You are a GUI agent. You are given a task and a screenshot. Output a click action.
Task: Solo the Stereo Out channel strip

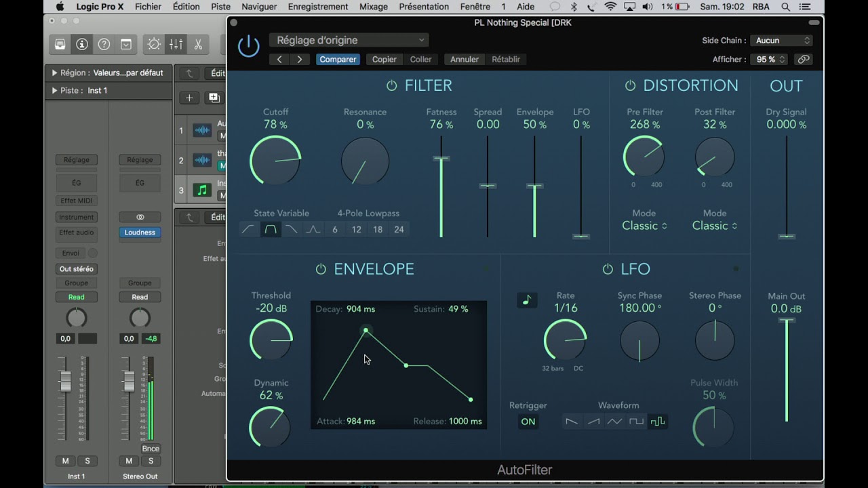coord(151,461)
